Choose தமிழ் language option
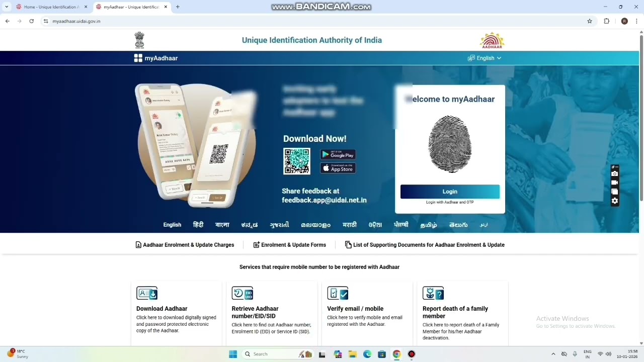This screenshot has width=644, height=362. click(429, 225)
